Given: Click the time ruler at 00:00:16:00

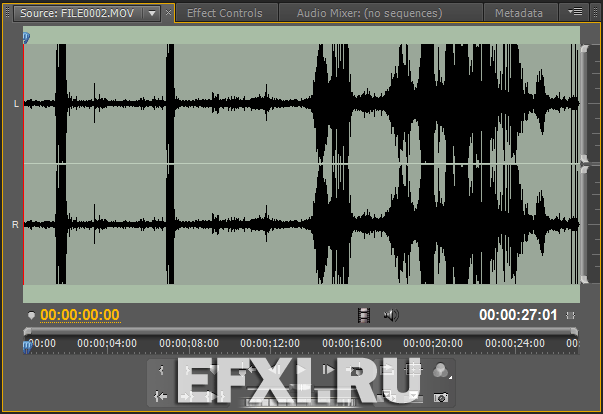Looking at the screenshot, I should tap(352, 343).
